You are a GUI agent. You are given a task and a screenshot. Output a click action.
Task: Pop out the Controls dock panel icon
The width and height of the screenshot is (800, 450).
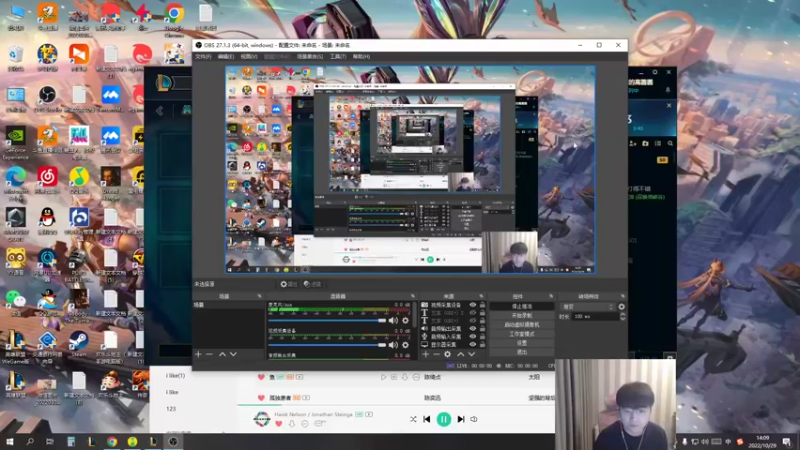point(551,296)
